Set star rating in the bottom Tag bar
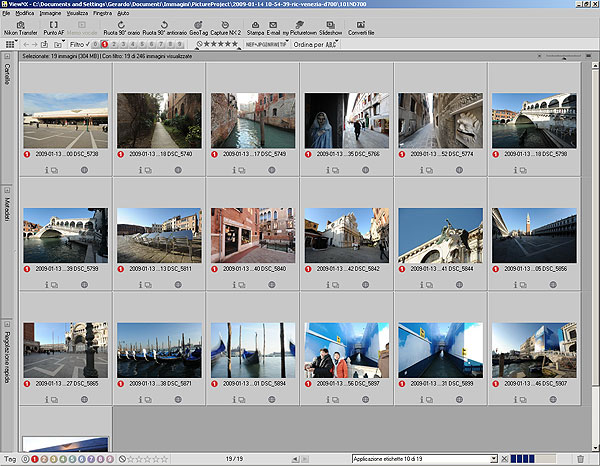This screenshot has height=466, width=600. (147, 459)
